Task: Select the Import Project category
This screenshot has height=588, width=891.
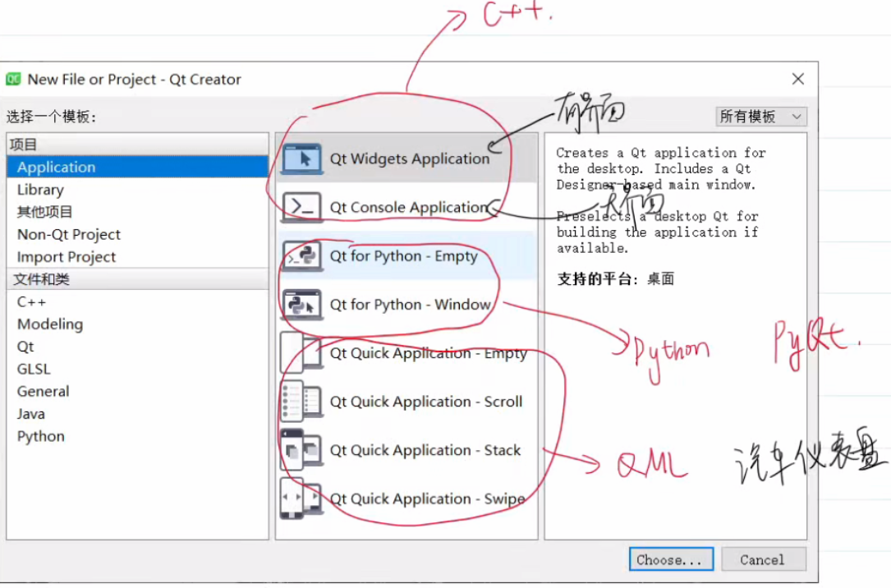Action: (137, 257)
